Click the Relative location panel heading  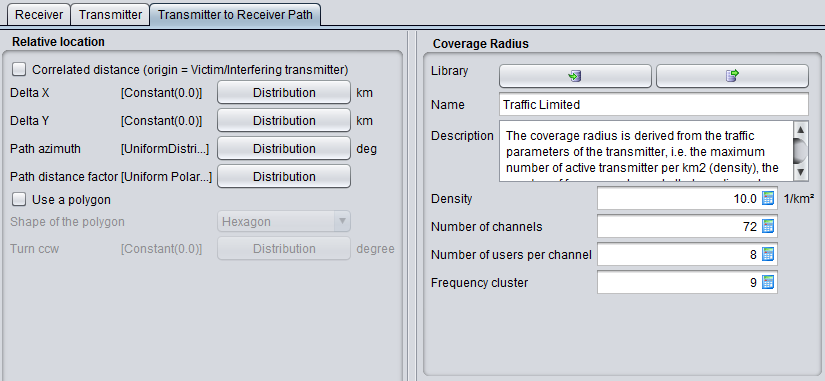click(58, 42)
